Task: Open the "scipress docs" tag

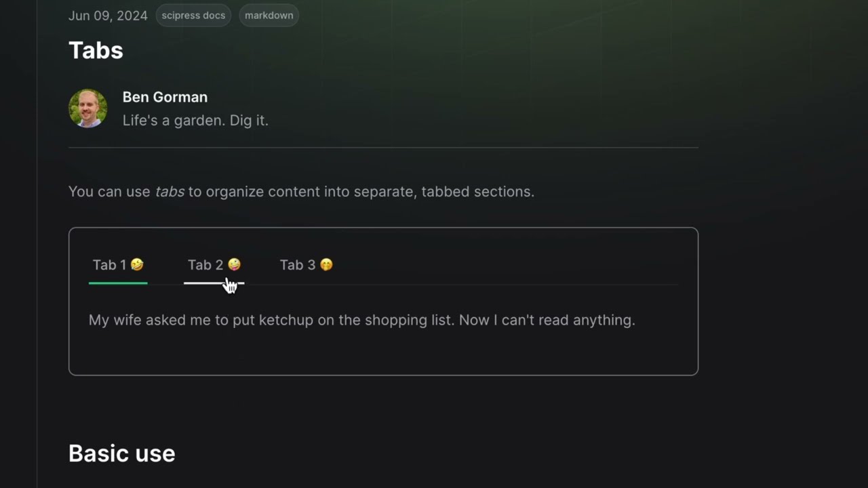Action: click(x=193, y=16)
